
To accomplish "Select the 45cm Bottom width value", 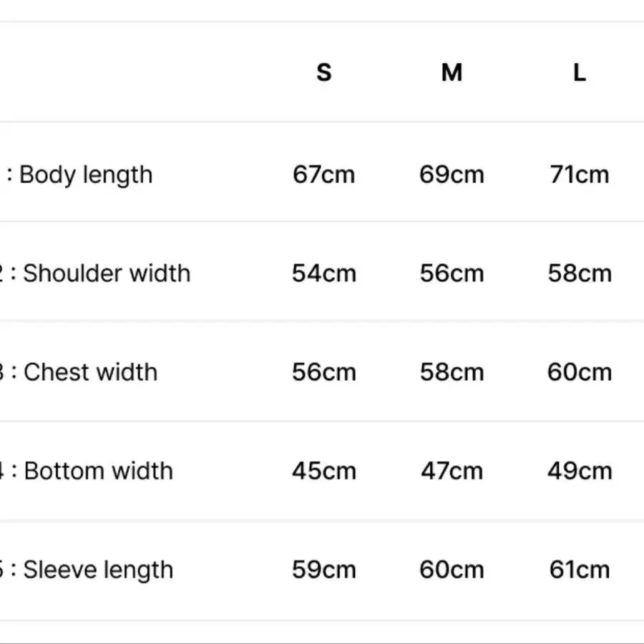I will tap(323, 471).
